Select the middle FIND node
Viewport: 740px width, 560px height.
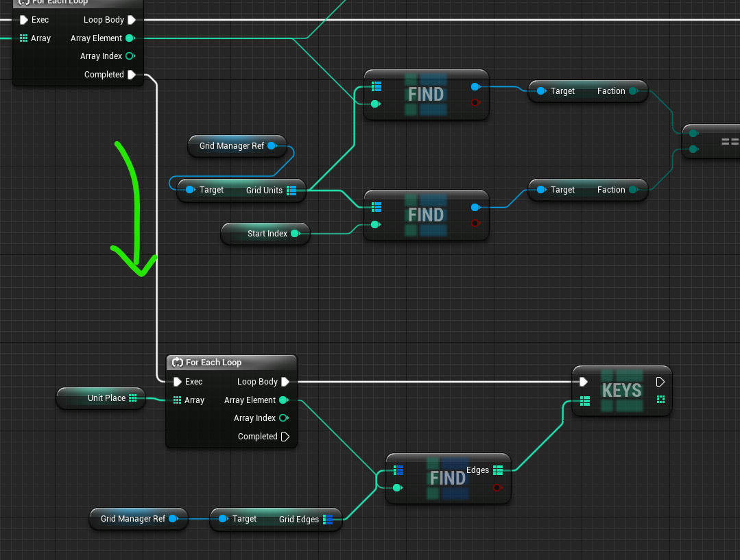[426, 215]
